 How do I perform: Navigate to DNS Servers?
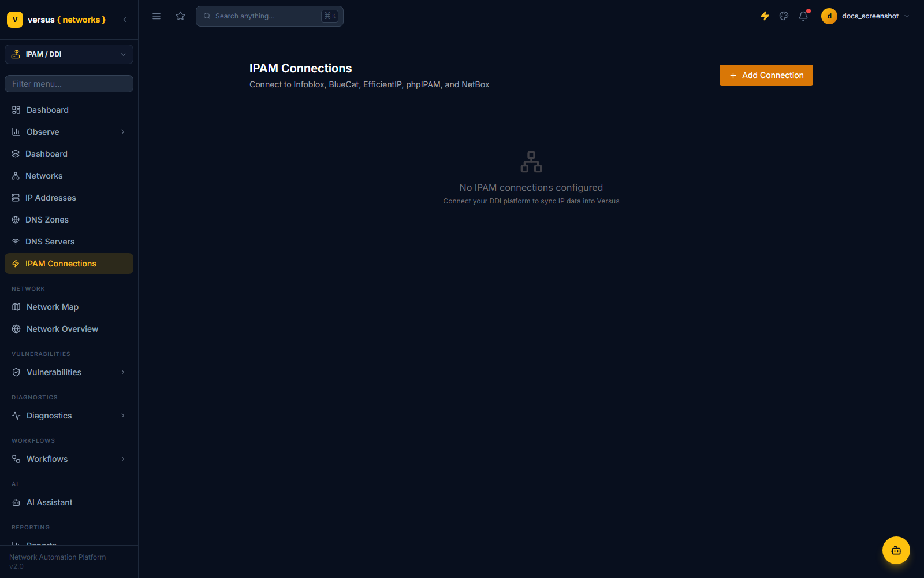(x=69, y=242)
